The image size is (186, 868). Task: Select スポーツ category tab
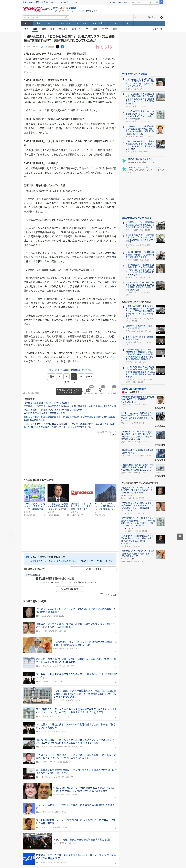[x=76, y=29]
